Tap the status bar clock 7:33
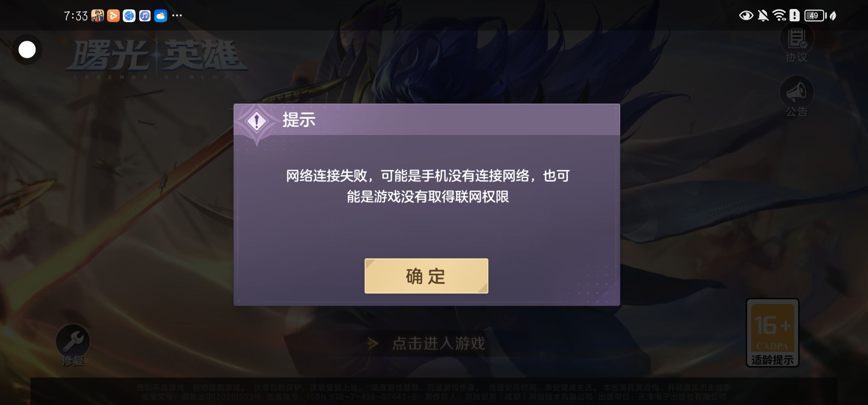 [75, 16]
